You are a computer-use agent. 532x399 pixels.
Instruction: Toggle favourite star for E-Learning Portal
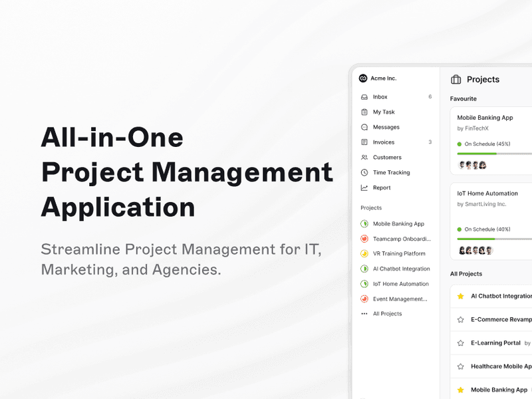point(460,343)
